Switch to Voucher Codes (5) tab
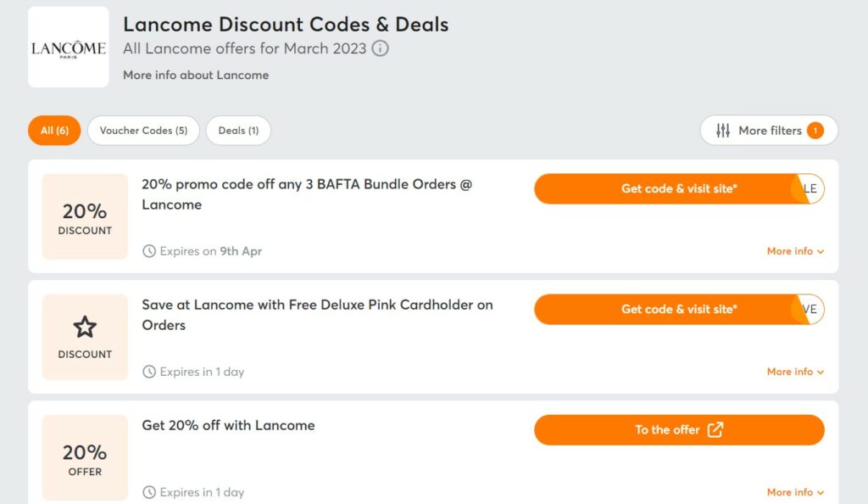The width and height of the screenshot is (868, 504). [x=143, y=130]
